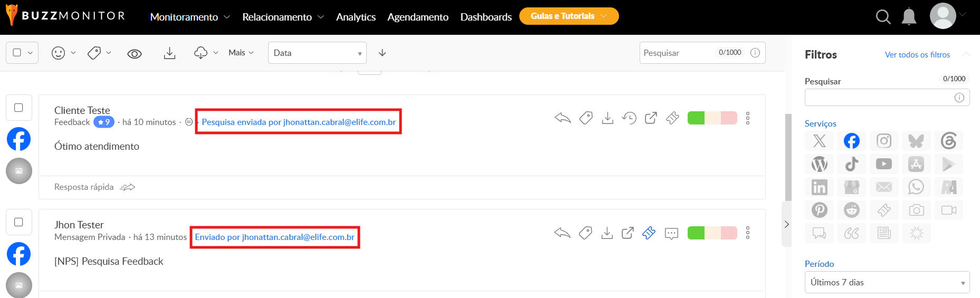This screenshot has width=980, height=298.
Task: Filter by WhatsApp service
Action: tap(916, 187)
